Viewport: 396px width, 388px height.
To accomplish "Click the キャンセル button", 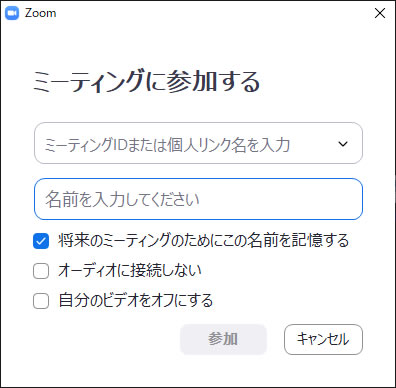I will point(323,339).
